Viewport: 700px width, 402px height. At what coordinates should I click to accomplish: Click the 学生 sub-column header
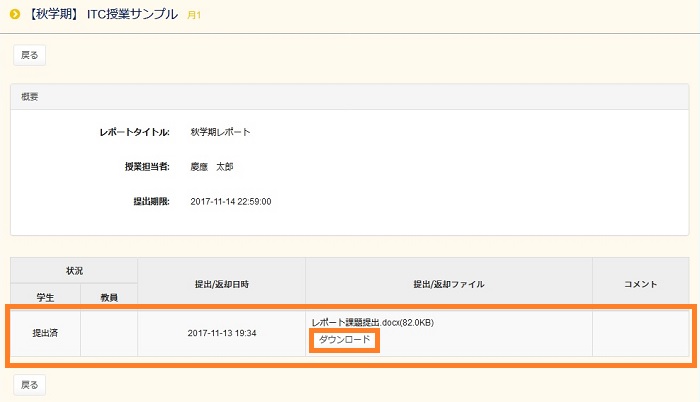(45, 297)
